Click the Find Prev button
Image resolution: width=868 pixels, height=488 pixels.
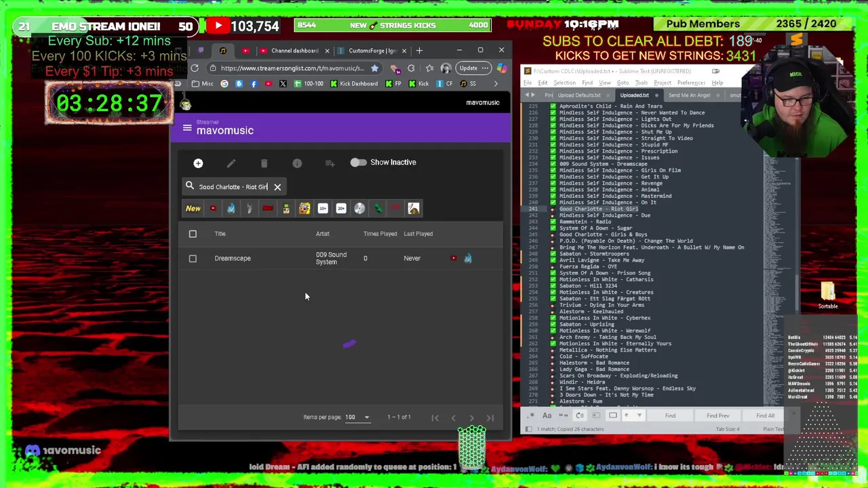click(x=717, y=415)
